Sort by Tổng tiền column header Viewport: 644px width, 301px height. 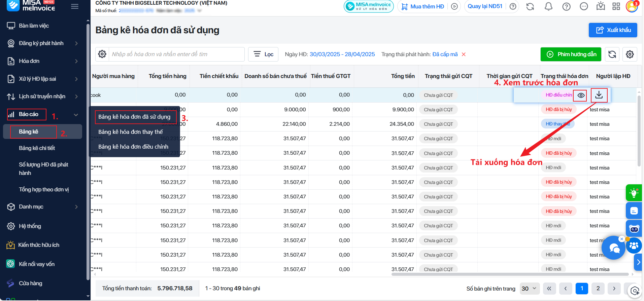click(x=403, y=76)
